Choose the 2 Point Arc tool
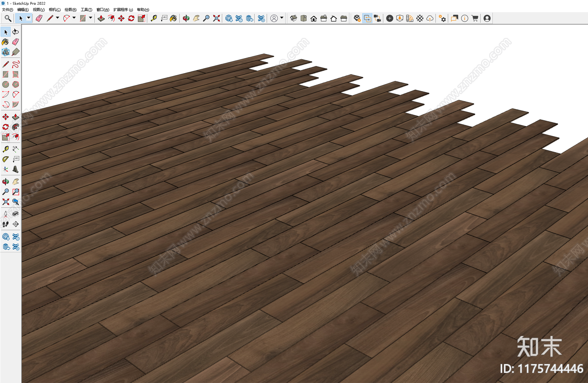588x383 pixels. click(15, 94)
